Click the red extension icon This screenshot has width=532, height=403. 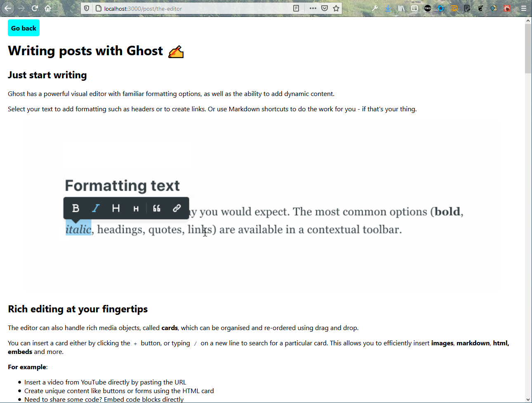pos(507,8)
